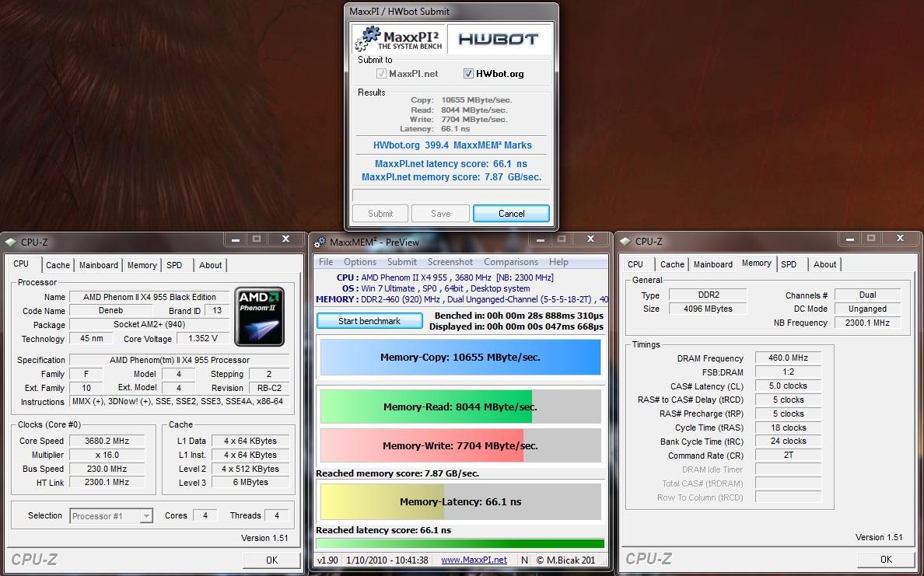Click the Level 3 cache value 6 MBytes
Viewport: 924px width, 576px height.
click(250, 483)
